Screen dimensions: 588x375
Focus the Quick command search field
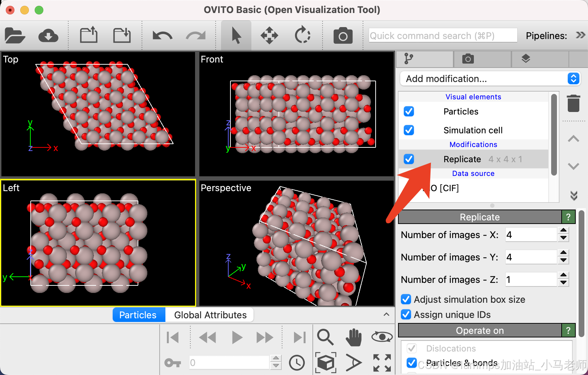tap(443, 35)
